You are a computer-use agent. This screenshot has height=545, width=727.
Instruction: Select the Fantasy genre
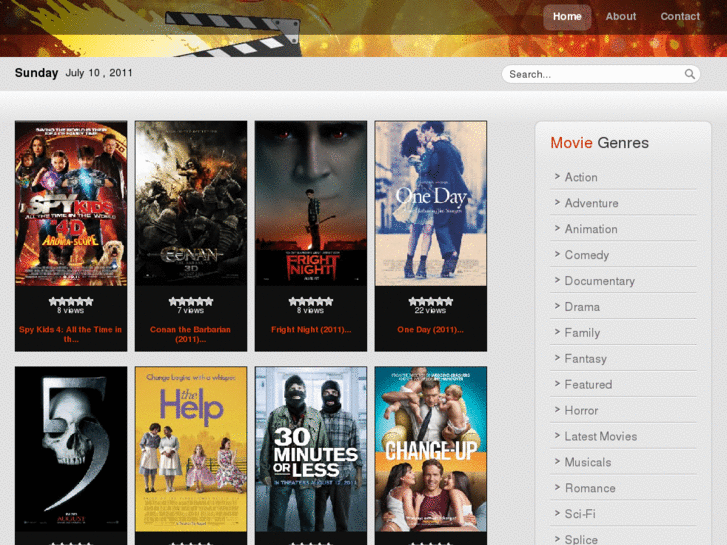pyautogui.click(x=585, y=359)
